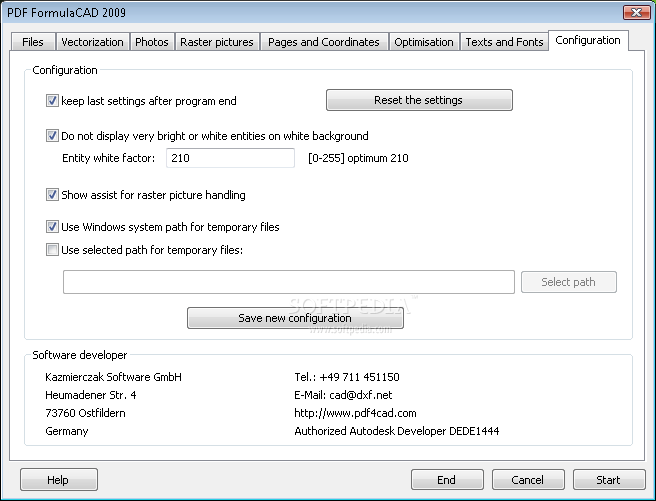Click the temporary files path input box
Screen dimensions: 656x501
pos(289,282)
